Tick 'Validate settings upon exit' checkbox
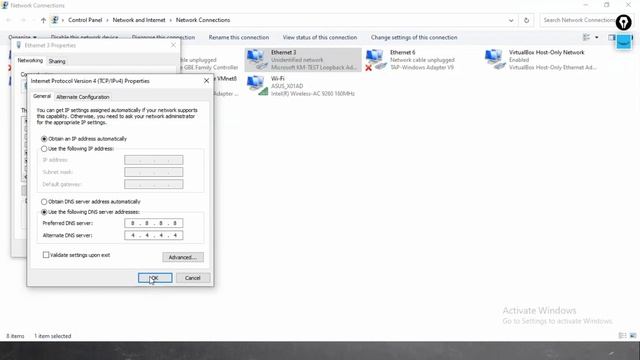The width and height of the screenshot is (640, 360). 46,255
